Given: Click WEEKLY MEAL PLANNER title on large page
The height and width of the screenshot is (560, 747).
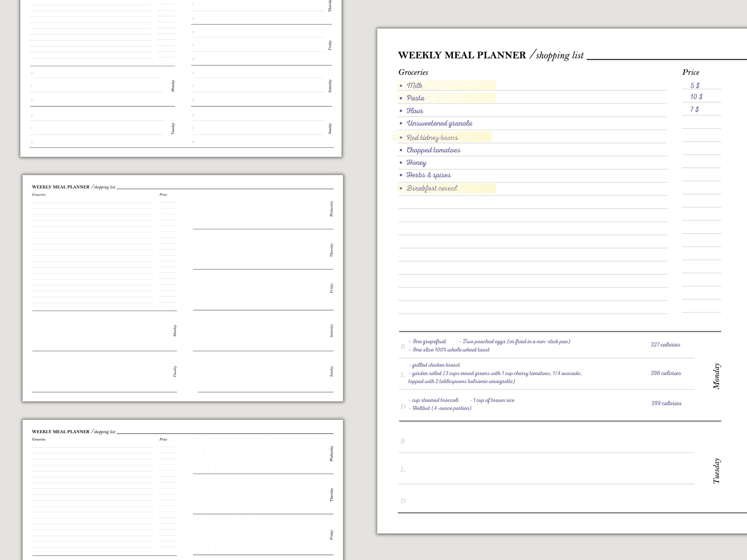Looking at the screenshot, I should tap(462, 55).
